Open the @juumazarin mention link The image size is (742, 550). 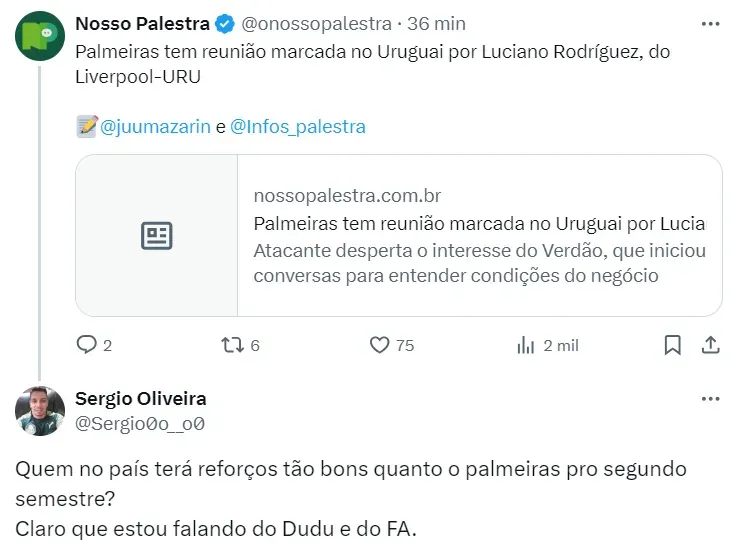(x=156, y=127)
